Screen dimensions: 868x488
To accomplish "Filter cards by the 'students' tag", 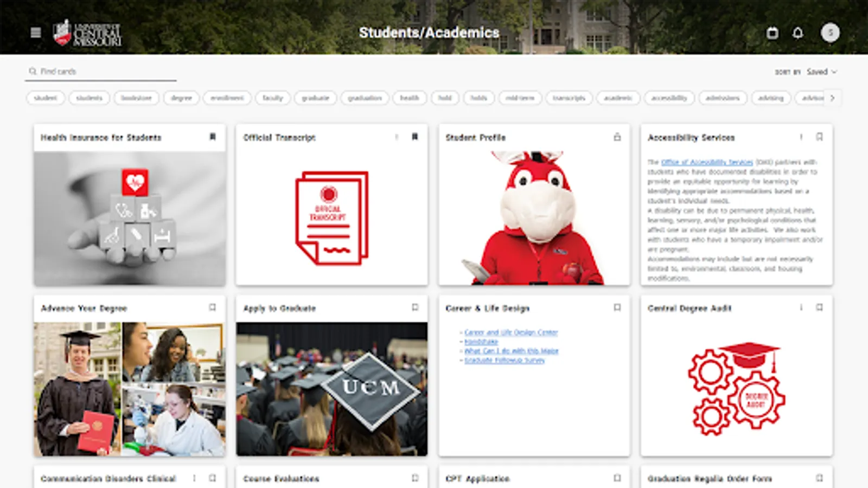I will [x=90, y=98].
